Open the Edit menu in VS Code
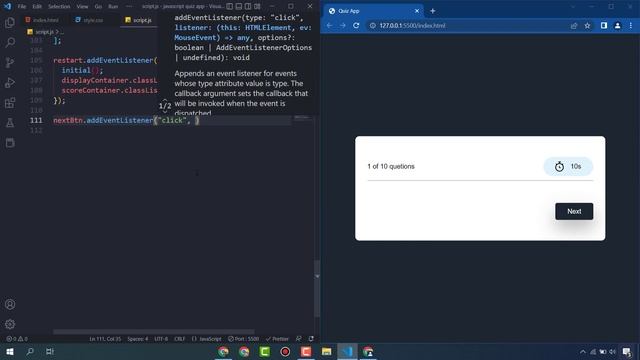The width and height of the screenshot is (640, 360). click(37, 7)
